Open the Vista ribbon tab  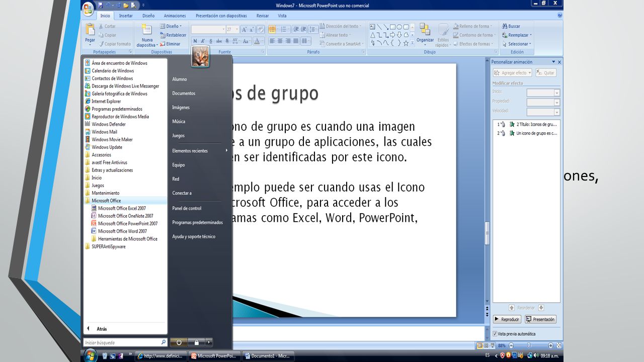(282, 16)
